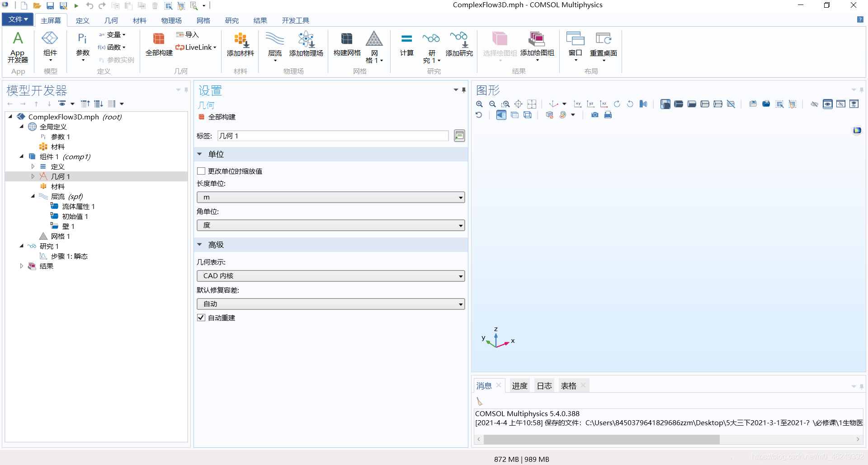Take a snapshot with the camera icon

point(595,115)
